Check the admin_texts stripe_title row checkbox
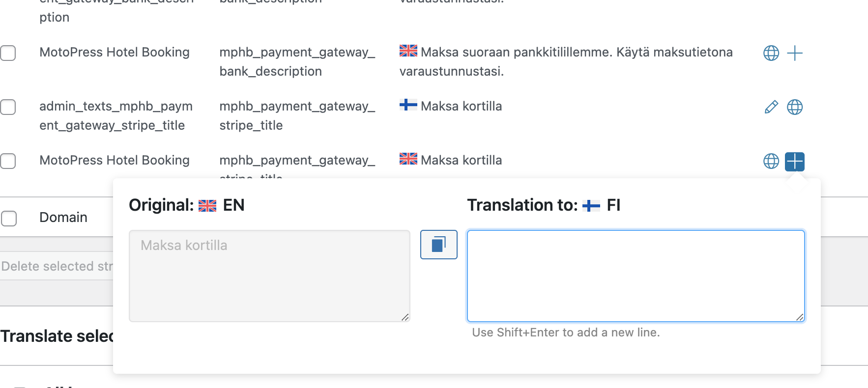This screenshot has width=868, height=388. pyautogui.click(x=8, y=107)
